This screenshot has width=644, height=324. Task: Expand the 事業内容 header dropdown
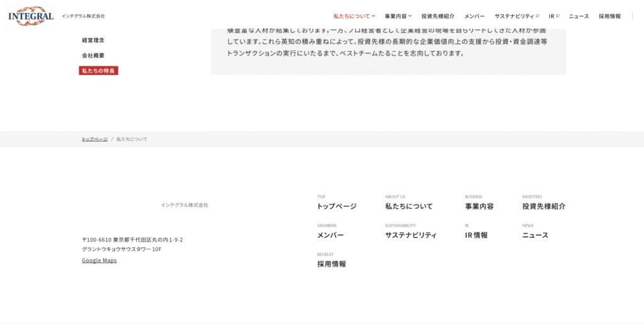[398, 16]
